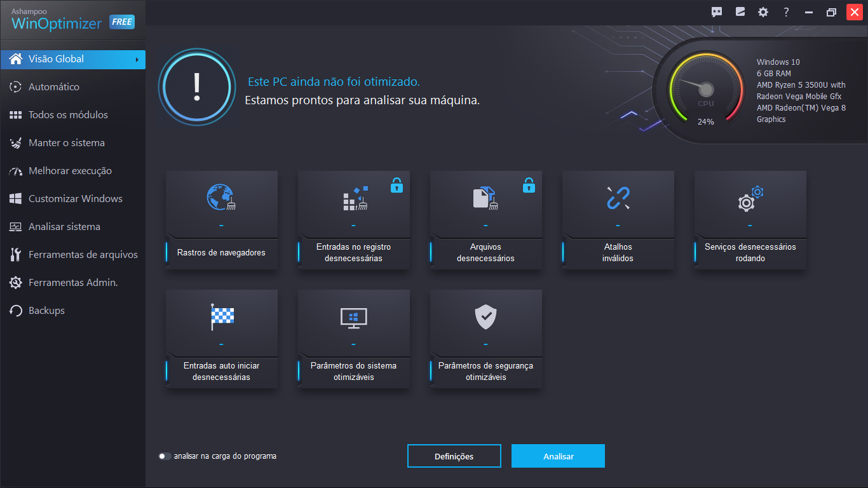Viewport: 868px width, 488px height.
Task: Click the Parâmetros de segurança otimizáveis label
Action: 485,372
